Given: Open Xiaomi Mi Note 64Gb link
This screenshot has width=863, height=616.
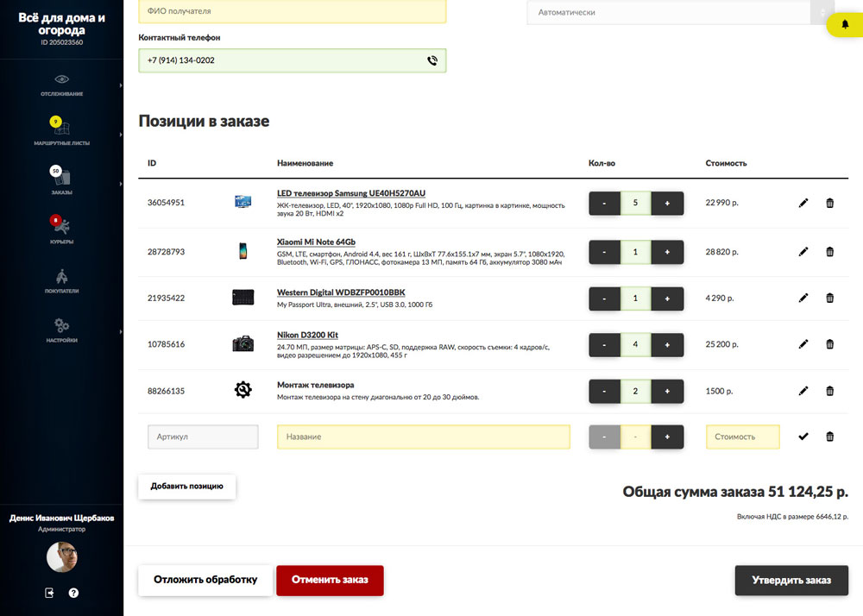Looking at the screenshot, I should pos(316,242).
